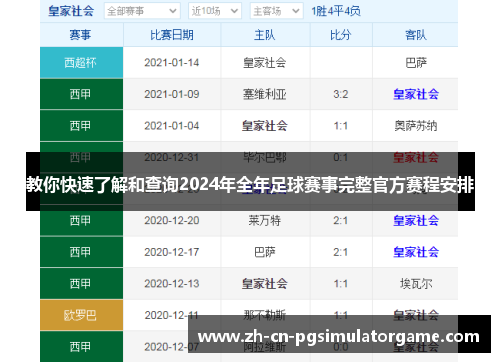The width and height of the screenshot is (500, 362).
Task: Click 西甲 cell in 2020-12-13 row
Action: [81, 284]
